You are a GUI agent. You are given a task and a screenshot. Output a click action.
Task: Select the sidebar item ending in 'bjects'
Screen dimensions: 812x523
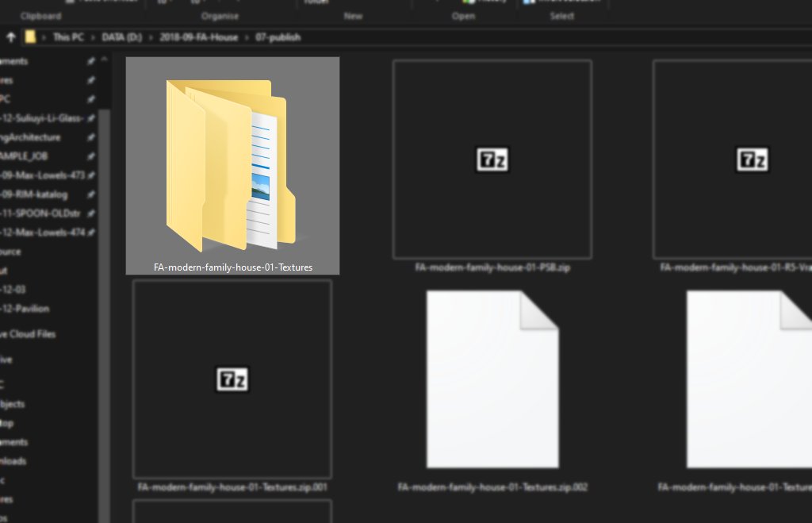pyautogui.click(x=13, y=404)
